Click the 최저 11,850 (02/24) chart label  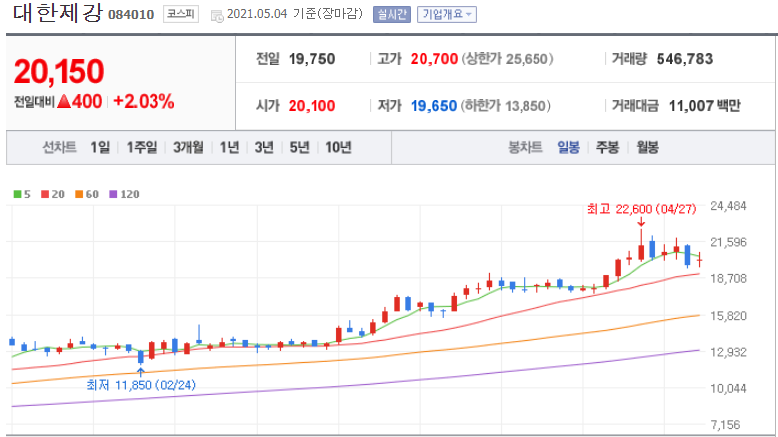141,385
